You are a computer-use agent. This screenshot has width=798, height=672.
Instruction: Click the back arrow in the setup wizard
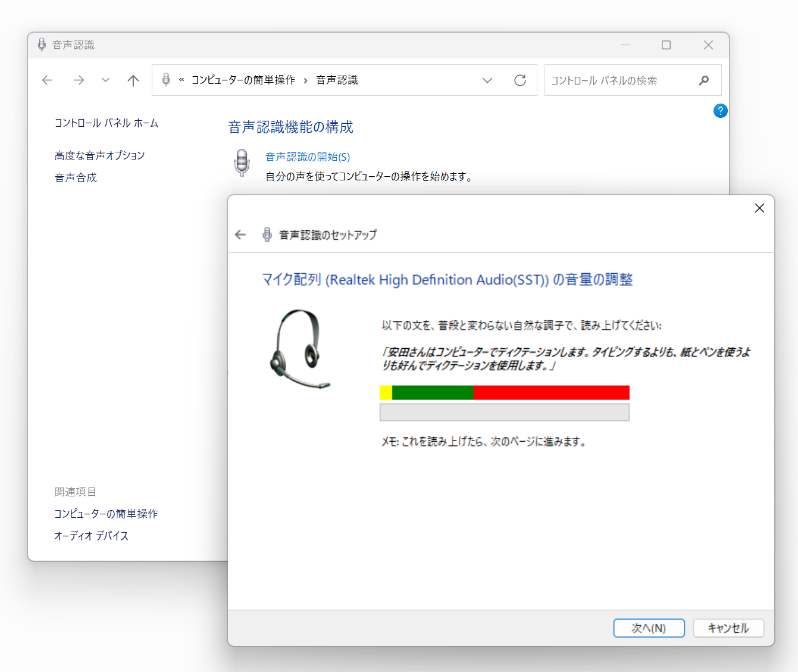[240, 234]
